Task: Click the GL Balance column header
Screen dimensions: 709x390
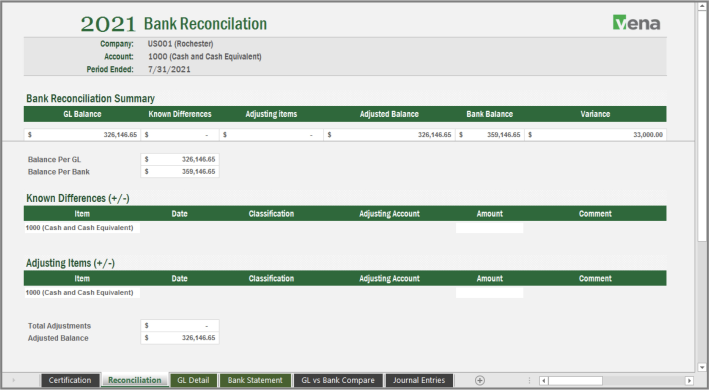Action: pyautogui.click(x=82, y=114)
